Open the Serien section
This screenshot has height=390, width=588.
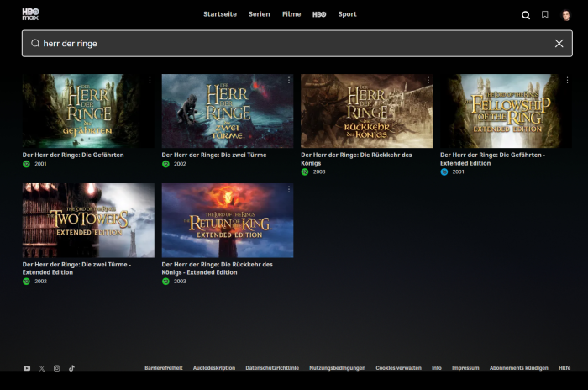pyautogui.click(x=259, y=14)
